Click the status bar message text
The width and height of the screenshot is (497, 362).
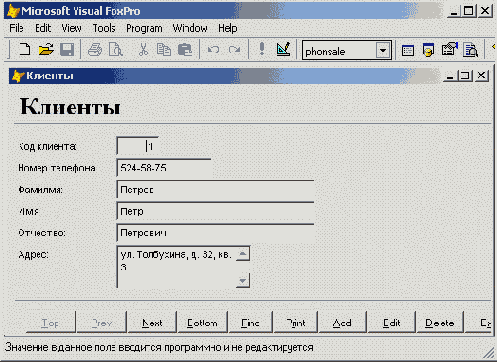click(x=159, y=347)
